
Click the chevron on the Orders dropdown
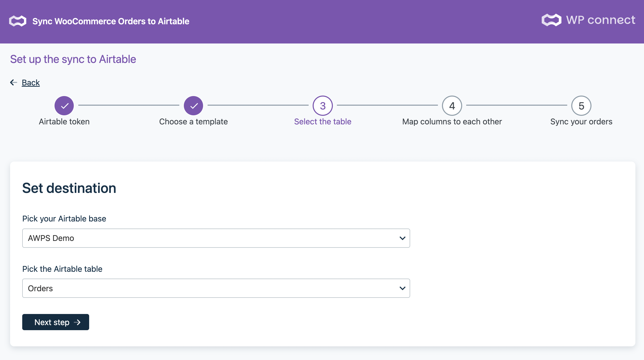402,288
